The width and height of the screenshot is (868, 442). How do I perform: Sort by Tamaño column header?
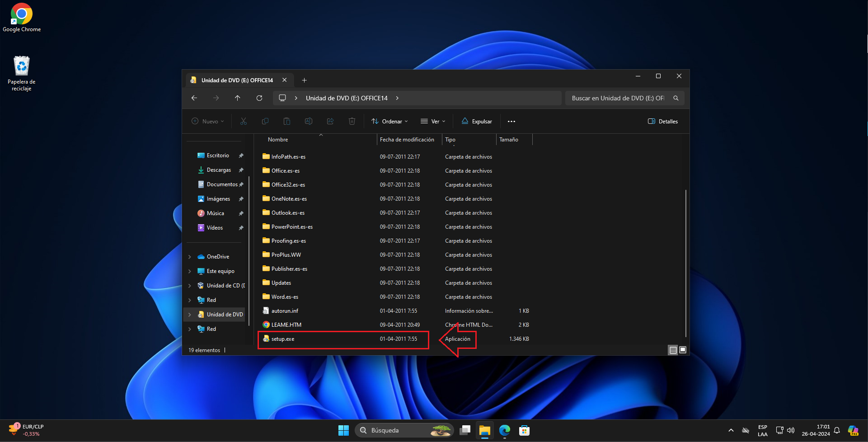[514, 140]
